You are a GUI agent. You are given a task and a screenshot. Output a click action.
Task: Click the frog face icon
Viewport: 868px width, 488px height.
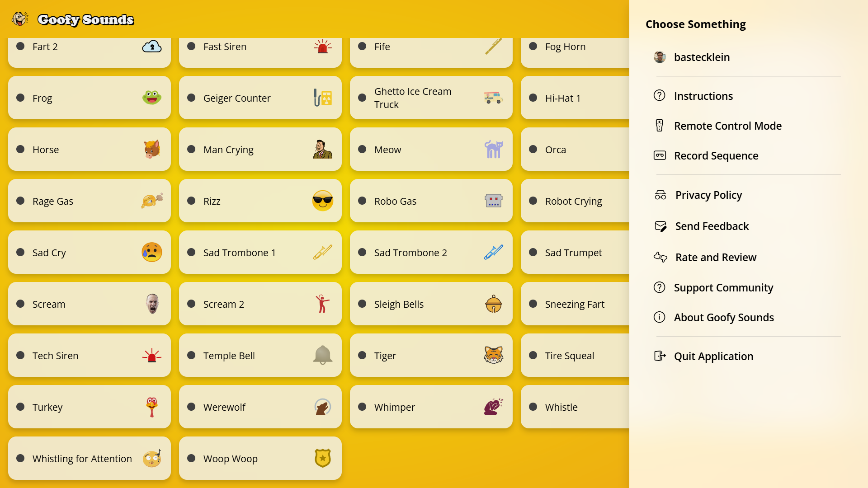(152, 98)
